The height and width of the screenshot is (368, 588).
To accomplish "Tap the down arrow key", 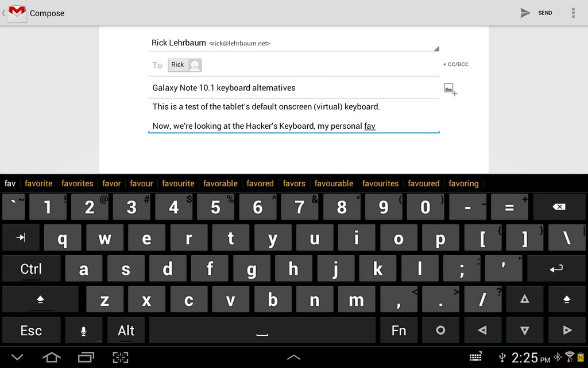I will tap(525, 331).
